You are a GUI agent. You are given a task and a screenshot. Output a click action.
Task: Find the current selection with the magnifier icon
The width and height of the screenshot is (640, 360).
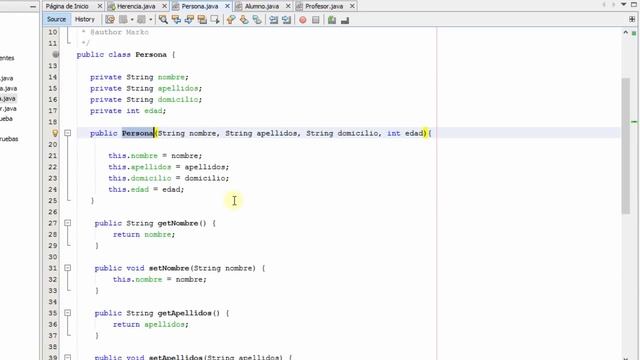(163, 20)
